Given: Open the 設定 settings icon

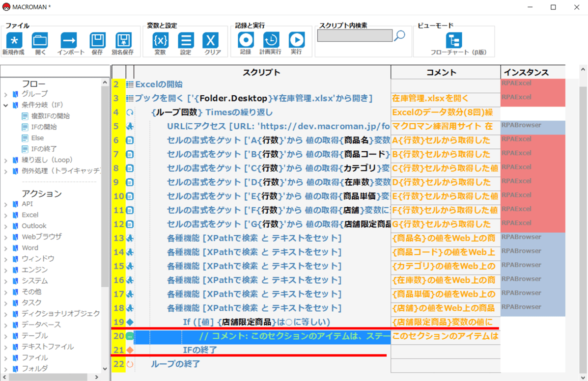Looking at the screenshot, I should coord(186,40).
